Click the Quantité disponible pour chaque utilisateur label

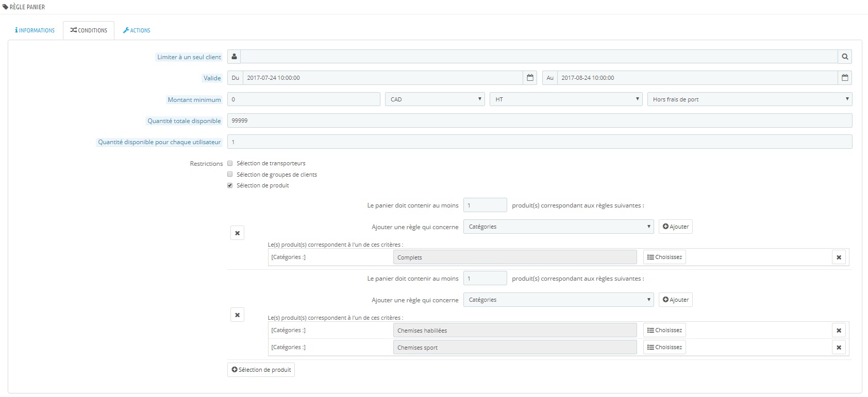pos(159,142)
